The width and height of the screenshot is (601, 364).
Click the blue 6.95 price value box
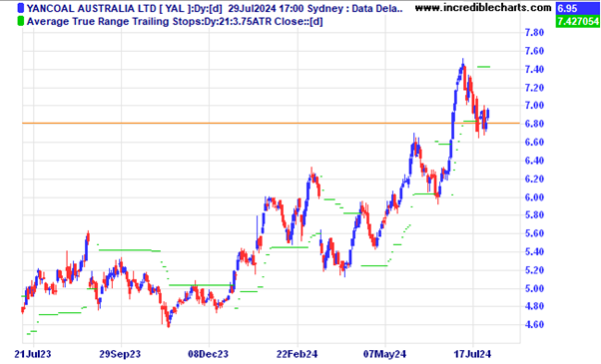577,8
